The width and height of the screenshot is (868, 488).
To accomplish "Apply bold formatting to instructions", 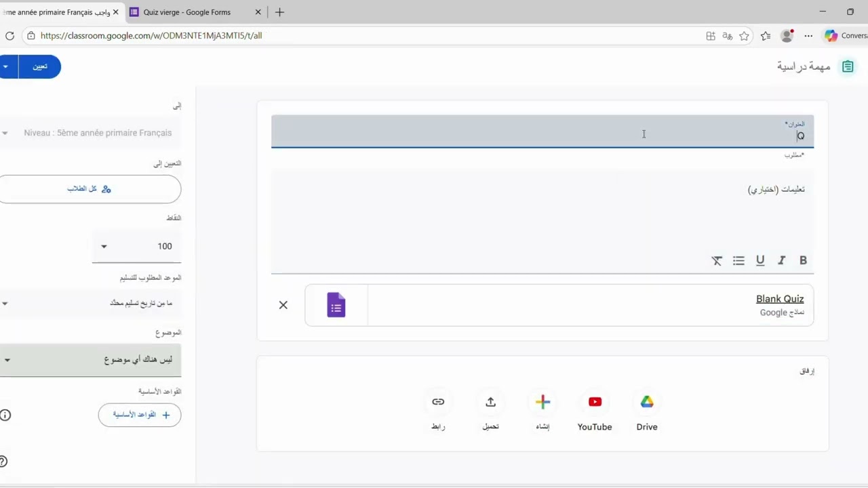I will [x=803, y=260].
